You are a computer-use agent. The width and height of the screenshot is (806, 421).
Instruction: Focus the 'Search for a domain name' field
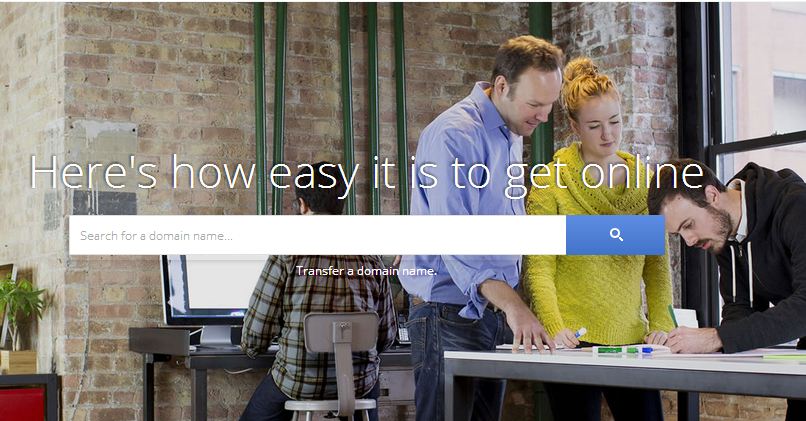318,235
